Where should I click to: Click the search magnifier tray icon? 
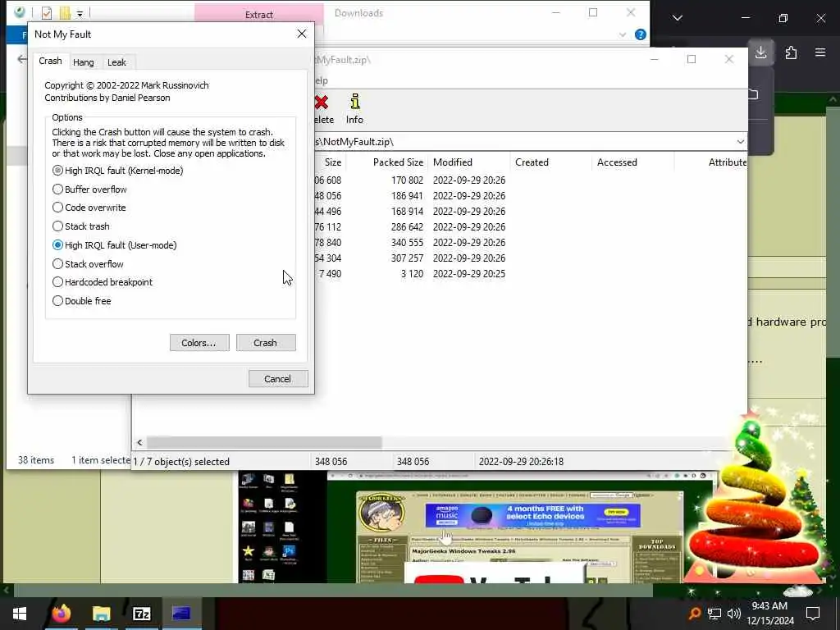(695, 614)
